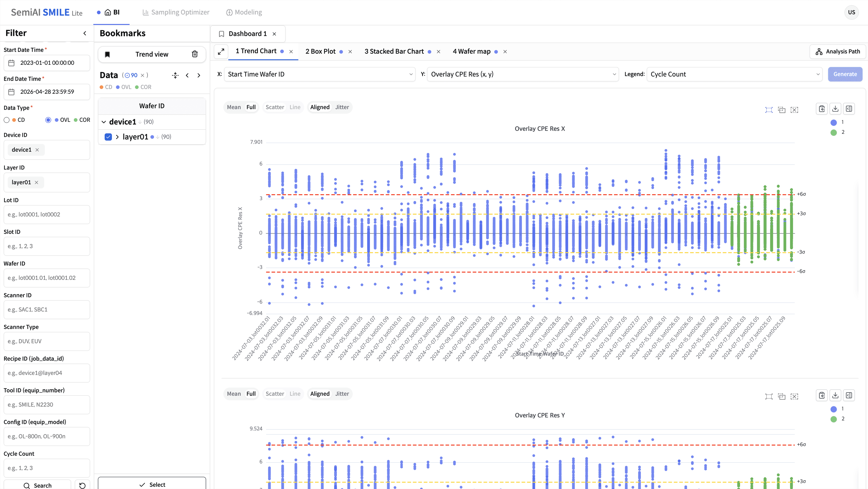Open the Analysis Path panel
Screen dimensions: 868x489
coord(838,52)
